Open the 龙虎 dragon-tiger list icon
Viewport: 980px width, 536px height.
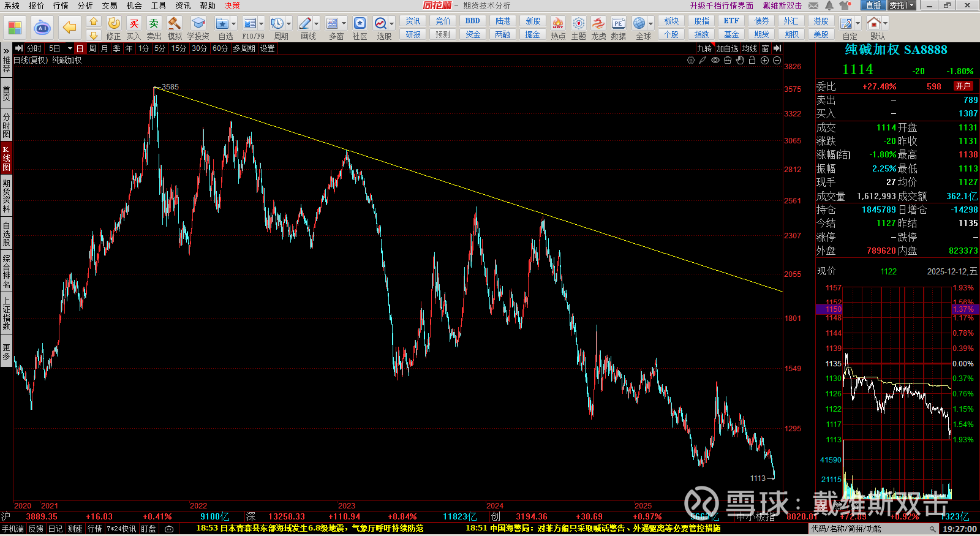tap(598, 23)
